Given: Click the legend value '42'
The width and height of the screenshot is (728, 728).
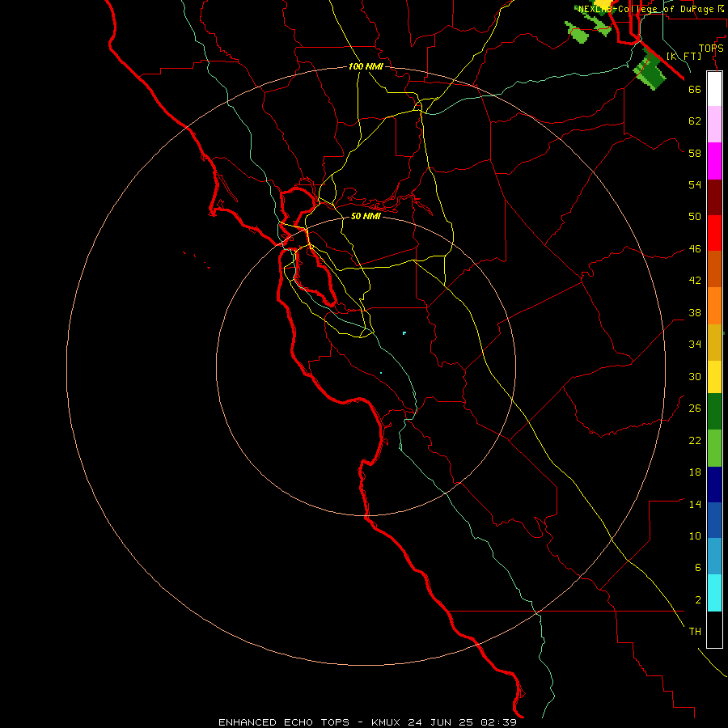Looking at the screenshot, I should (x=695, y=281).
